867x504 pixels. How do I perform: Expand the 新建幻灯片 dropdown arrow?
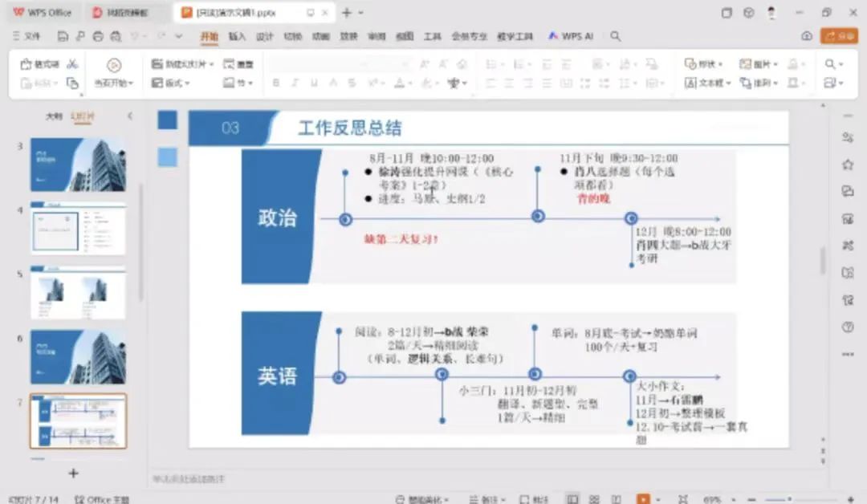212,64
